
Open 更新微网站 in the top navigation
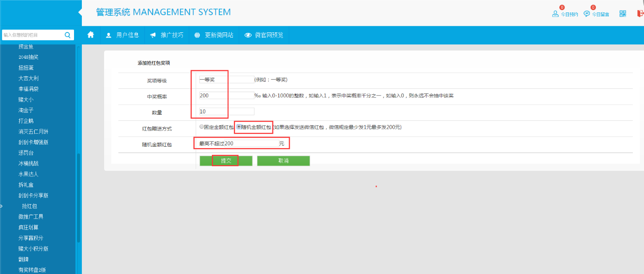click(x=219, y=35)
